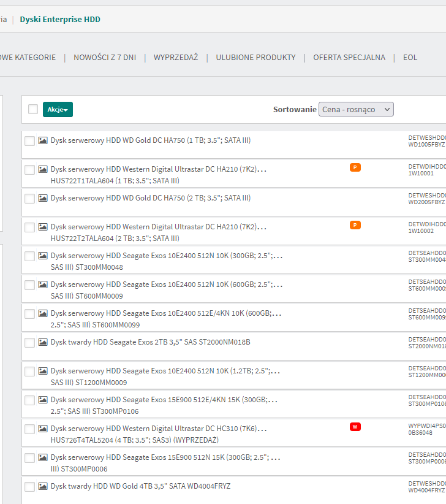This screenshot has width=446, height=504.
Task: Click orange P badge on HUS722T2TALA604 row
Action: (x=355, y=225)
